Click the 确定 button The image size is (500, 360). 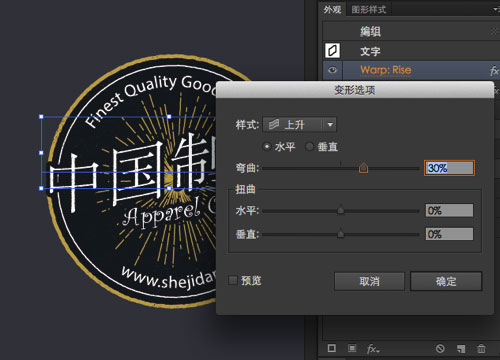coord(446,281)
